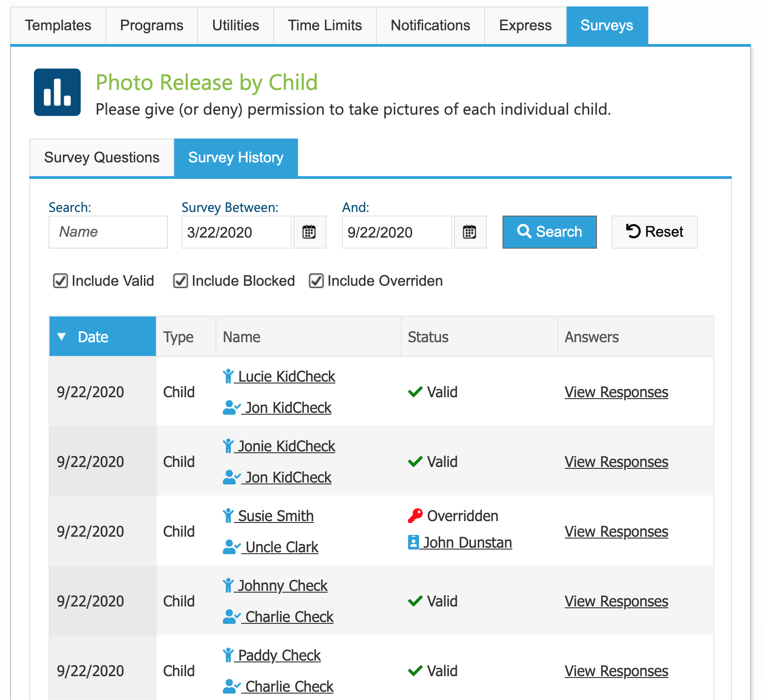This screenshot has width=762, height=700.
Task: Disable the Include Blocked filter
Action: pyautogui.click(x=181, y=281)
